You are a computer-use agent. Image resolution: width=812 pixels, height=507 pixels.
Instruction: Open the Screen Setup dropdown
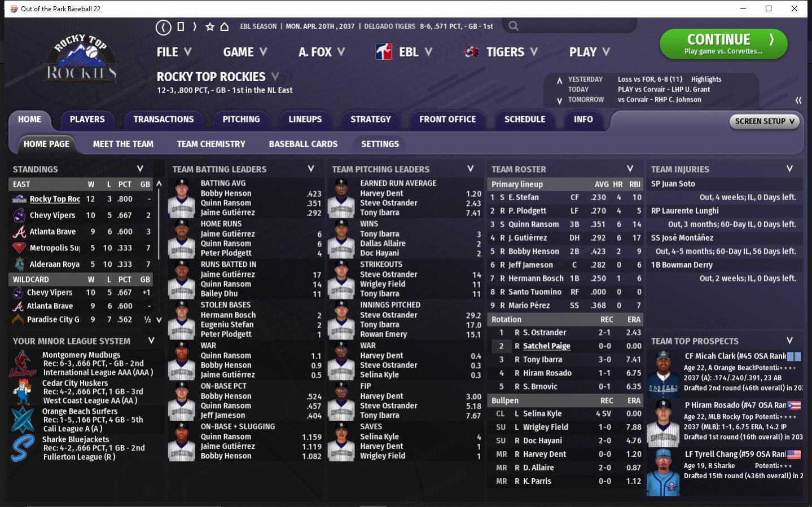pyautogui.click(x=764, y=121)
